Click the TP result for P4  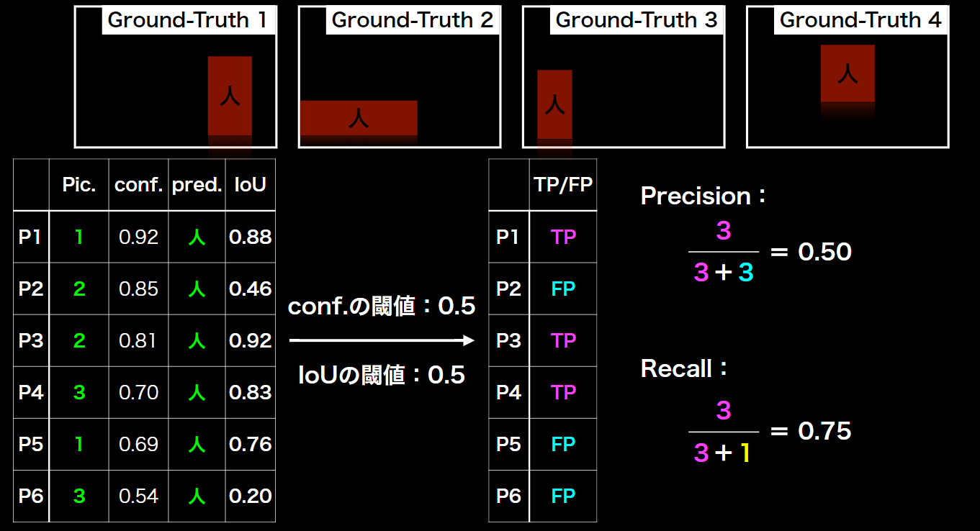point(563,392)
